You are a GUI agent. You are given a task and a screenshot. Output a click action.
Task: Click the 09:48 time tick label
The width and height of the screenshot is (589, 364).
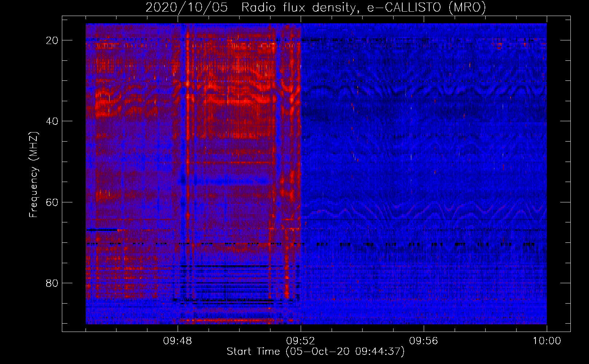point(178,341)
